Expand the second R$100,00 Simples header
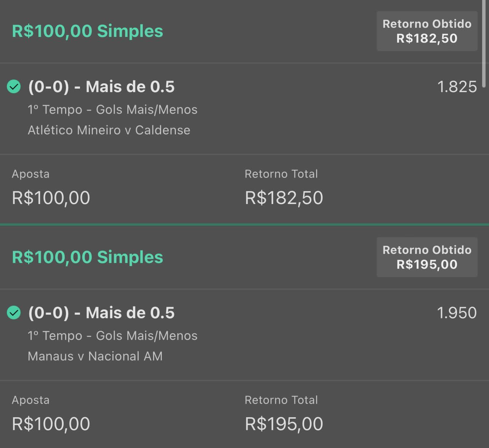This screenshot has width=489, height=448. [x=88, y=257]
